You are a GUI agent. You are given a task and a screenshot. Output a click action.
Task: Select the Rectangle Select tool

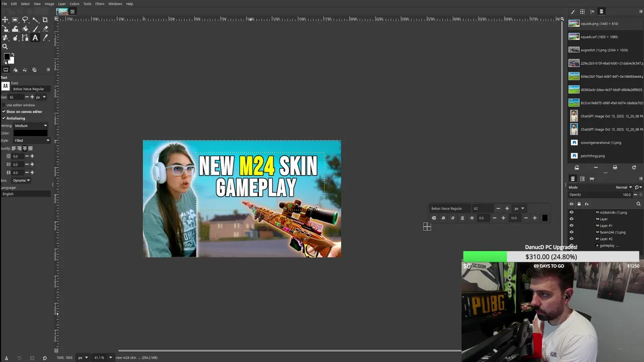[x=15, y=20]
